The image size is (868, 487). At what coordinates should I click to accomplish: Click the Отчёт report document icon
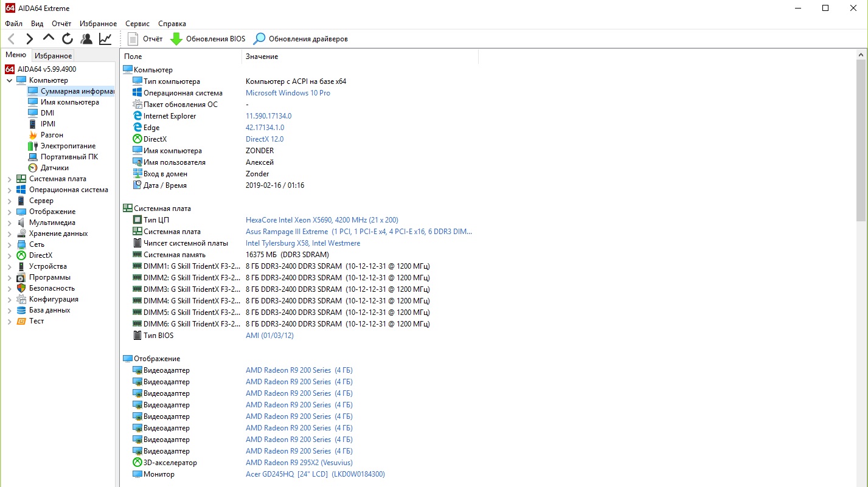(133, 39)
